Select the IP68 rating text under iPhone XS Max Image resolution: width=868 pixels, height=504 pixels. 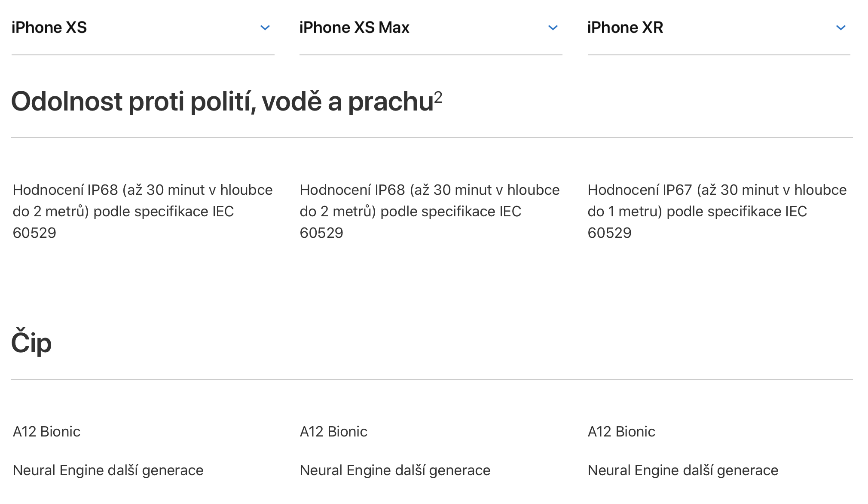(429, 211)
